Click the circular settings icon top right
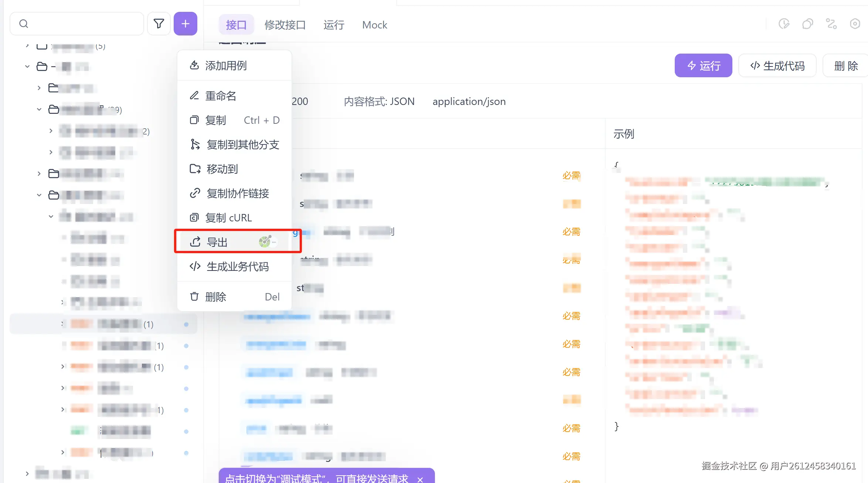 pyautogui.click(x=855, y=24)
